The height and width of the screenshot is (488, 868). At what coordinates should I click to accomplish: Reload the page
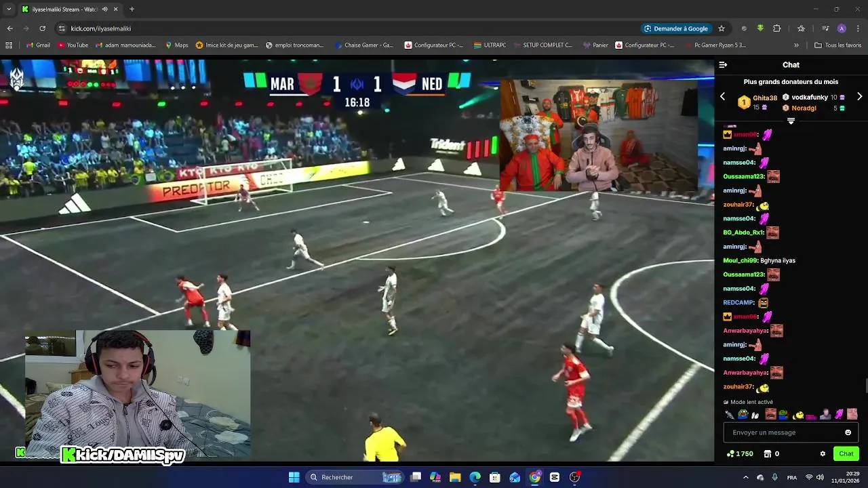click(42, 28)
